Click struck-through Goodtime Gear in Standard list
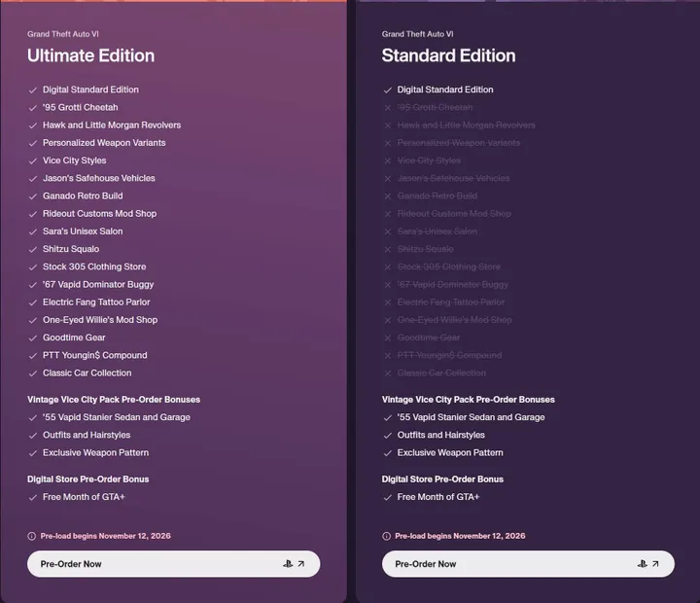 coord(429,337)
